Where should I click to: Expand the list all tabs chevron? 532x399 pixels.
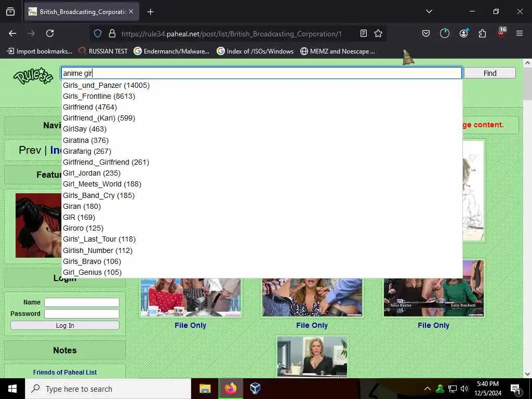coord(429,11)
